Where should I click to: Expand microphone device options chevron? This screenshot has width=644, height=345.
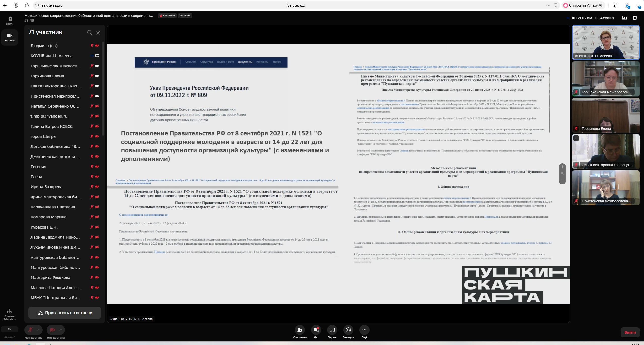(39, 330)
